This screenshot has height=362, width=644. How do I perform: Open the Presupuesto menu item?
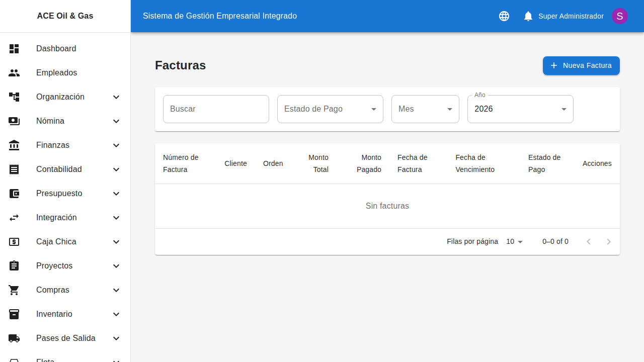[59, 194]
